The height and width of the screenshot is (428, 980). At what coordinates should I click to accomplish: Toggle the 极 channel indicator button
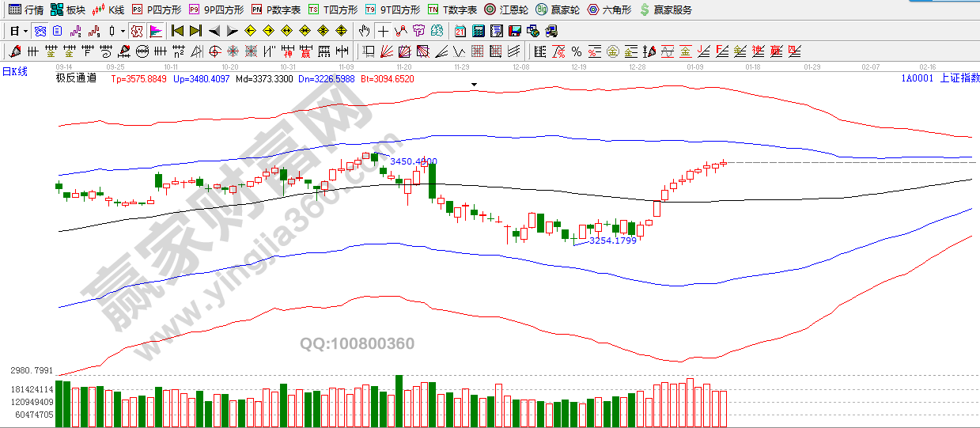point(136,31)
